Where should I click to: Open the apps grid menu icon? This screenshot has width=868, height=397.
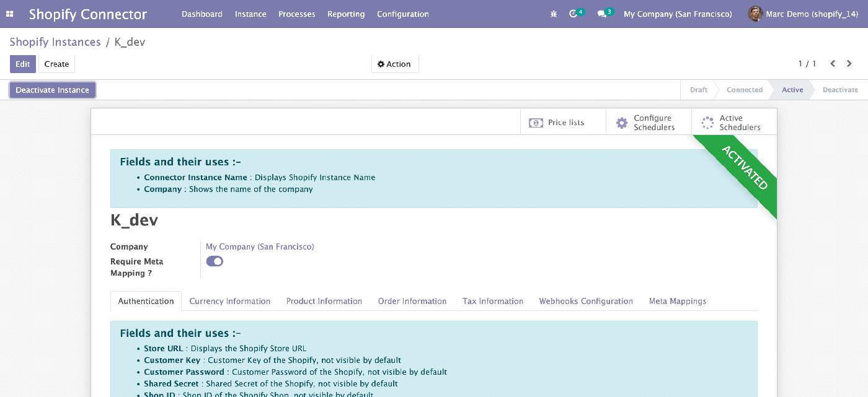click(10, 14)
